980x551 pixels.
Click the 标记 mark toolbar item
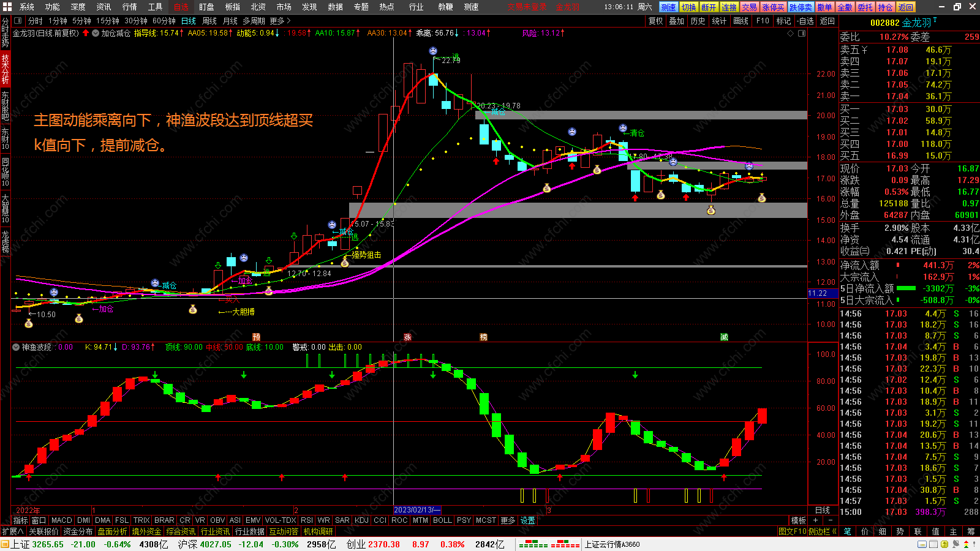click(x=783, y=21)
